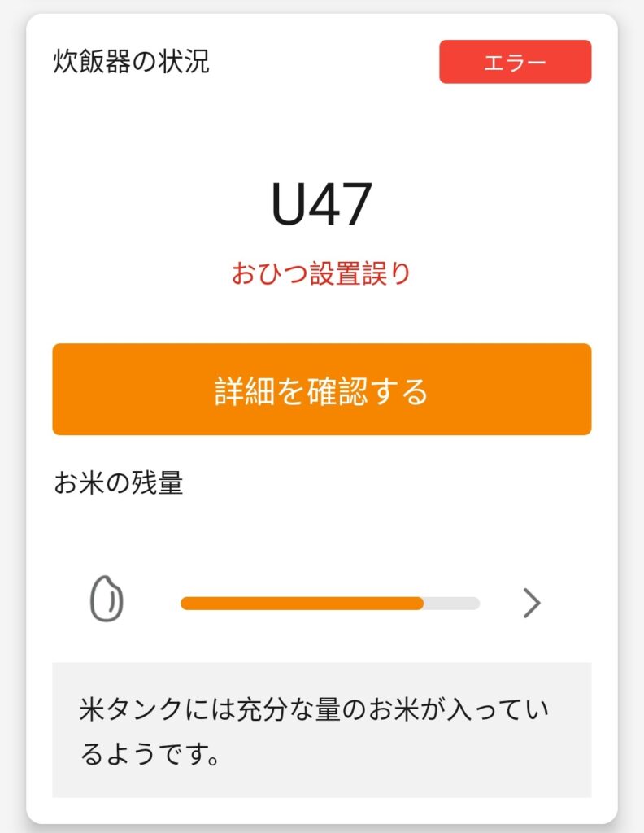
Task: Tap the red おひつ設置誤り error message
Action: tap(321, 274)
